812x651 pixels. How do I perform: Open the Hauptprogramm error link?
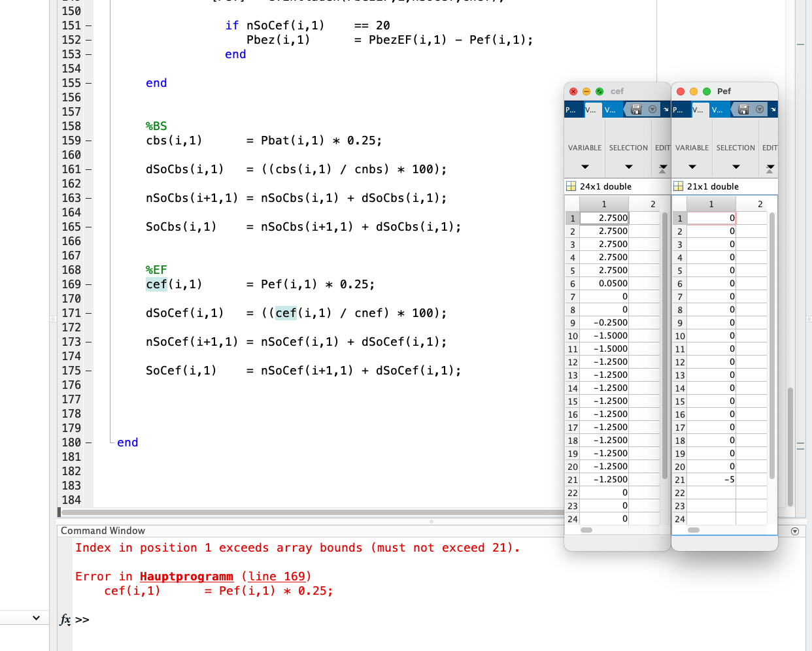click(186, 576)
